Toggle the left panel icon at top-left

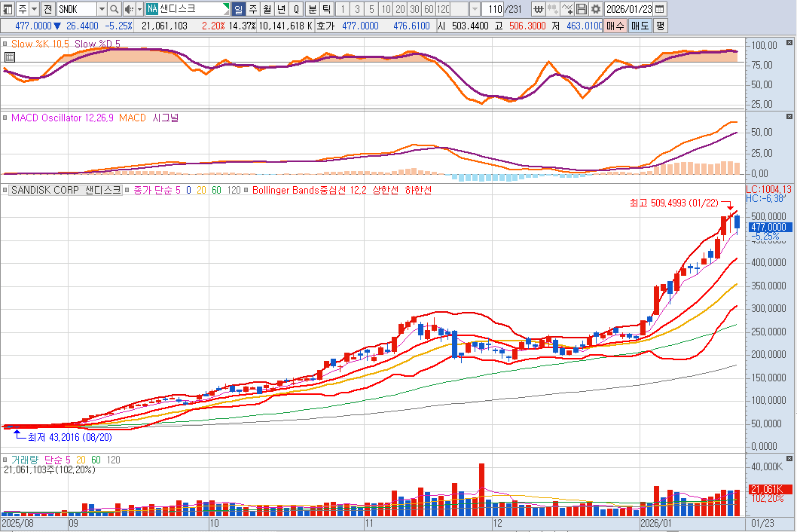tap(8, 9)
